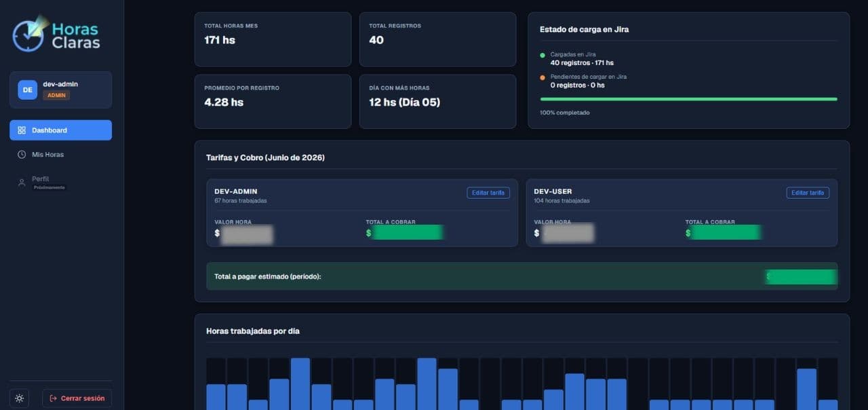Screen dimensions: 868x410
Task: Click the Total Horas Mes card
Action: [x=273, y=39]
